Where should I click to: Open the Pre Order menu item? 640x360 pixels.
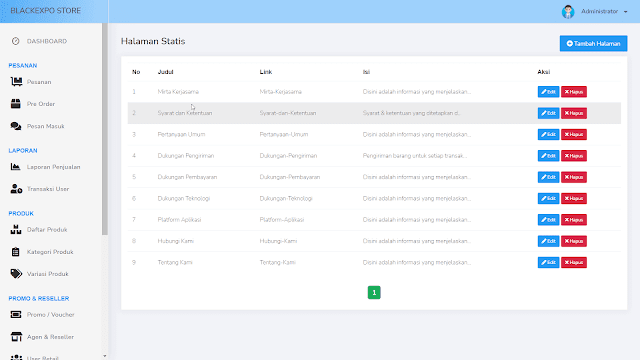point(41,104)
